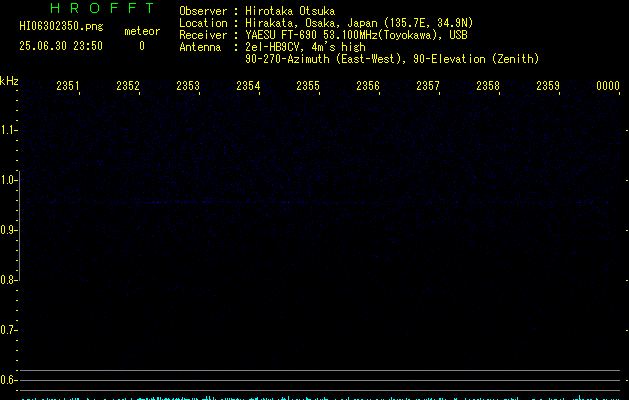
Task: Click the 2352 time marker
Action: (128, 86)
